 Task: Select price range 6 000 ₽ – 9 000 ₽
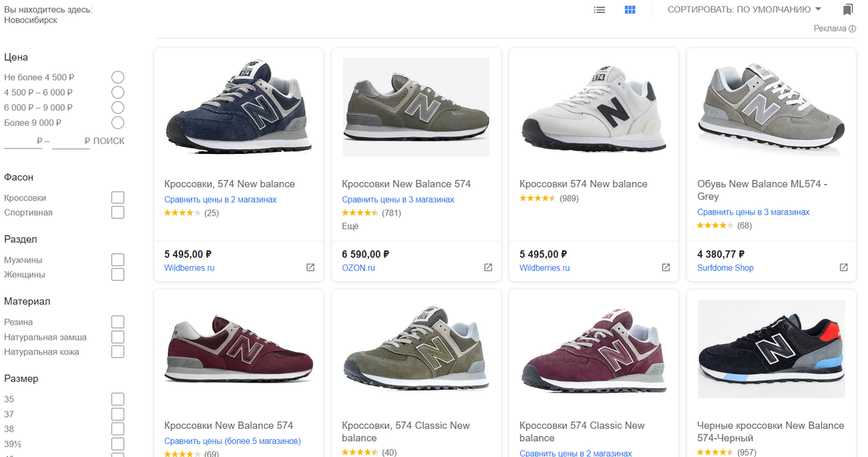click(x=118, y=108)
